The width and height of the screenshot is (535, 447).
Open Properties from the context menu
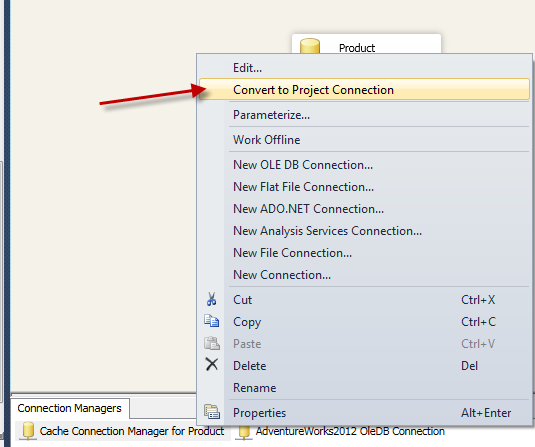point(364,413)
